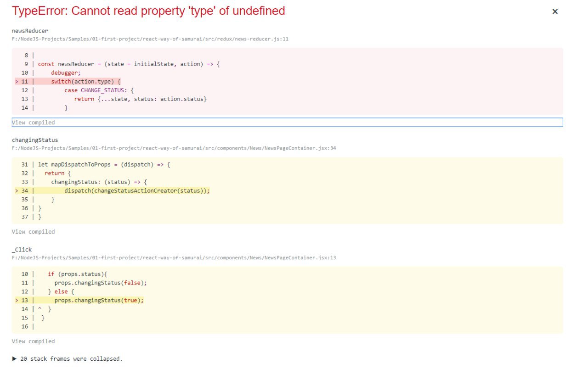Click the debugger; statement line
The image size is (588, 369).
pos(66,73)
